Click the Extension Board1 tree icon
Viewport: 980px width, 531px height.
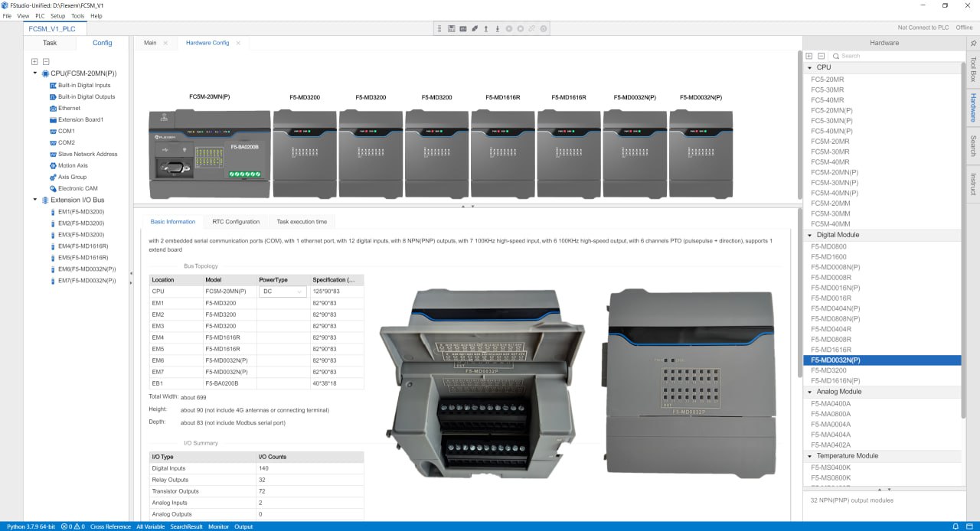pos(53,120)
